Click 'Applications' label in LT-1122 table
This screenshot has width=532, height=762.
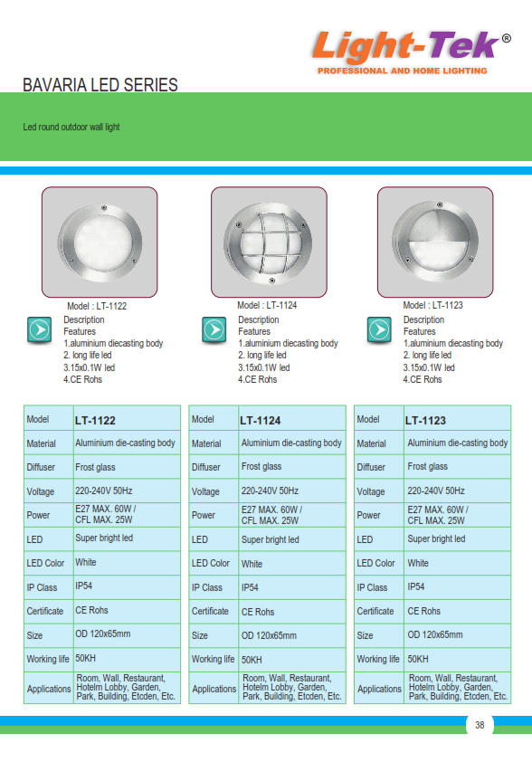pyautogui.click(x=49, y=689)
